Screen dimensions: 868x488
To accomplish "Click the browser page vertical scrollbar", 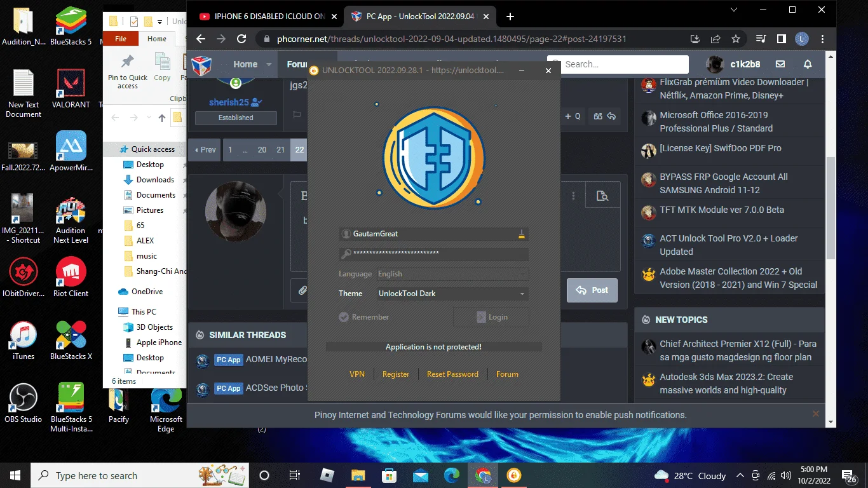I will pyautogui.click(x=831, y=208).
